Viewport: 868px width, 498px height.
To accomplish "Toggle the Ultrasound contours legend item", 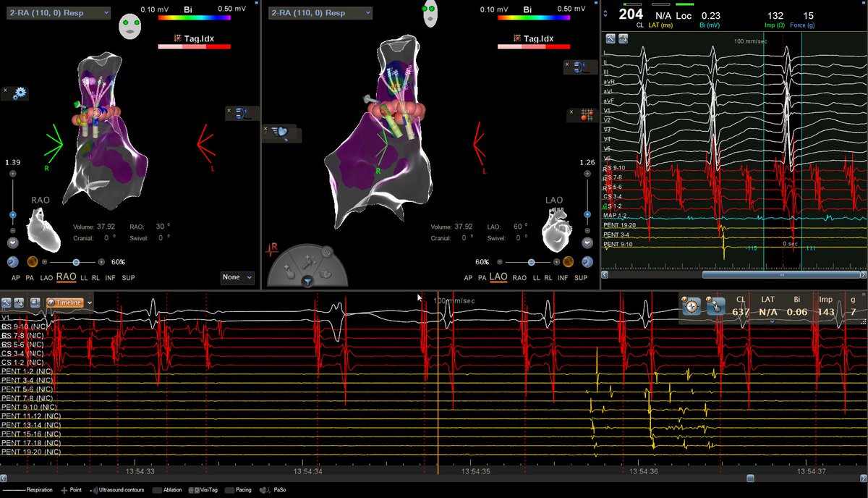I will [116, 490].
